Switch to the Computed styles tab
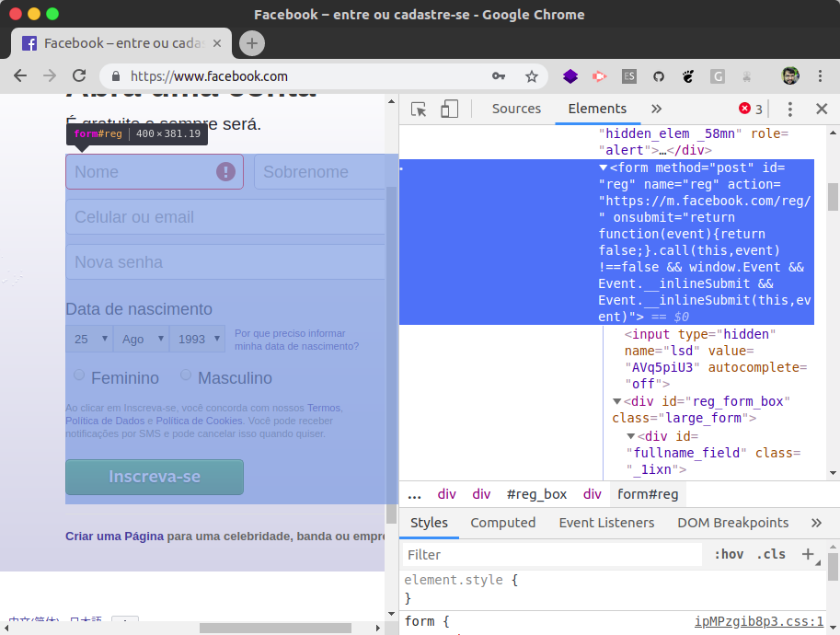Viewport: 840px width, 635px height. point(502,523)
